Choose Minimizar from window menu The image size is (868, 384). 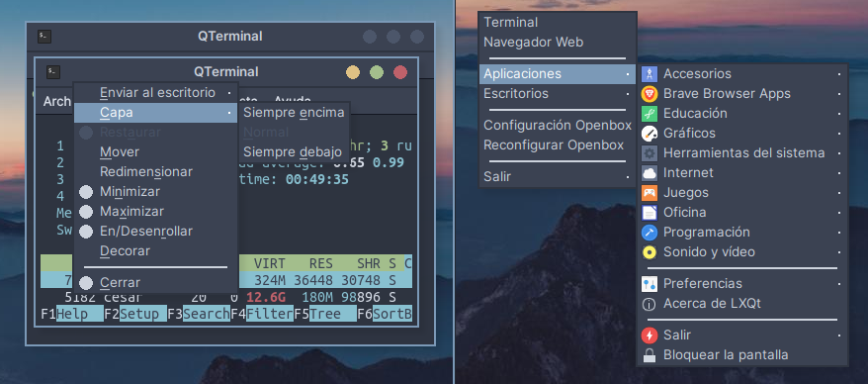(x=156, y=192)
